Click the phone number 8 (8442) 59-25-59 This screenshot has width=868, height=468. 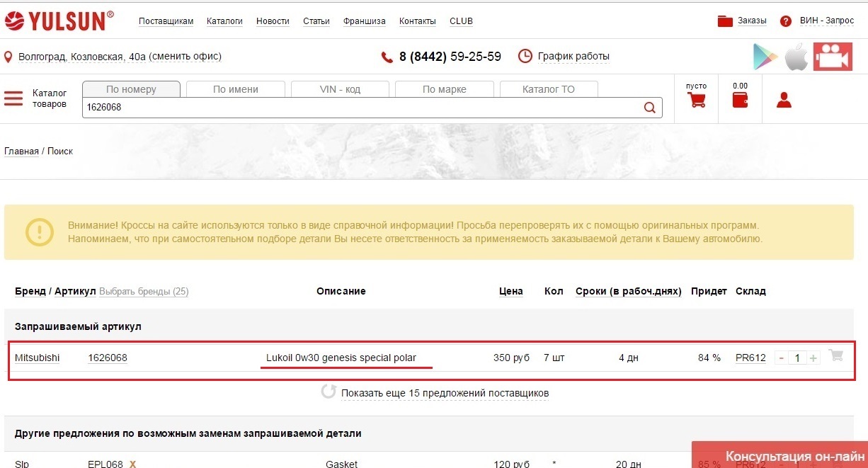(x=450, y=57)
